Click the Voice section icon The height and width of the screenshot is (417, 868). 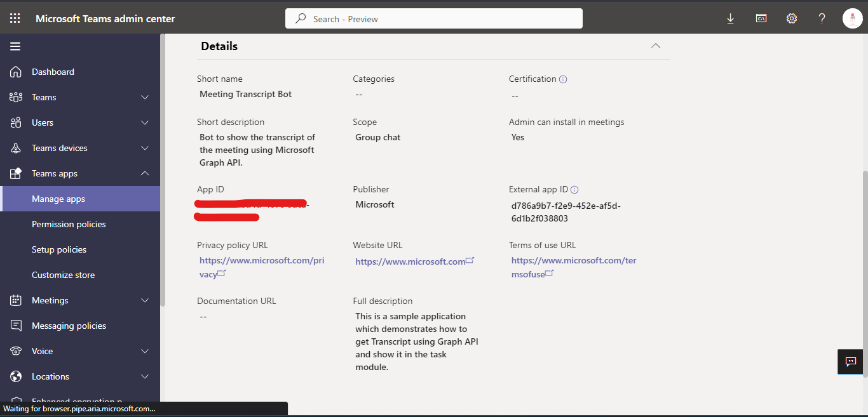coord(14,350)
